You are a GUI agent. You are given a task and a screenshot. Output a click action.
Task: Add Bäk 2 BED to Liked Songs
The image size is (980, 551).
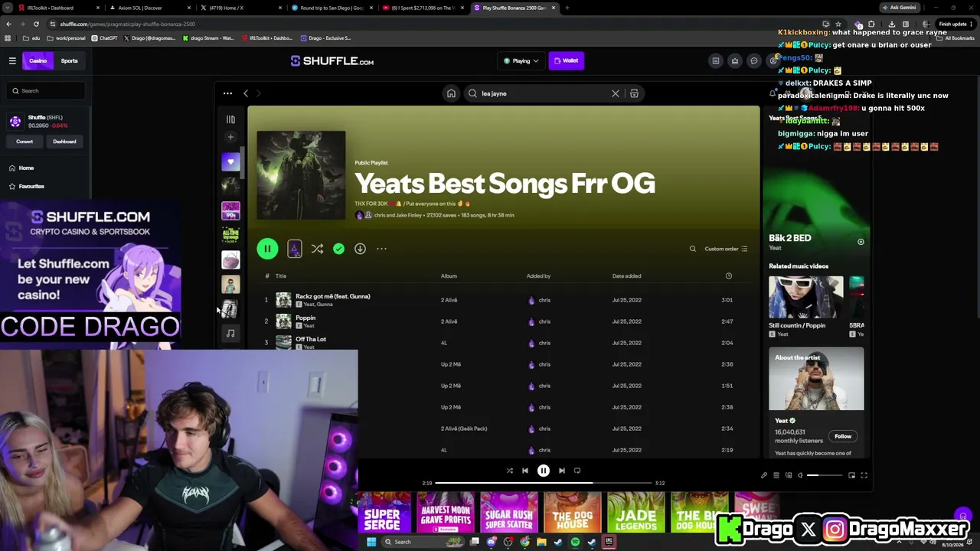click(861, 242)
